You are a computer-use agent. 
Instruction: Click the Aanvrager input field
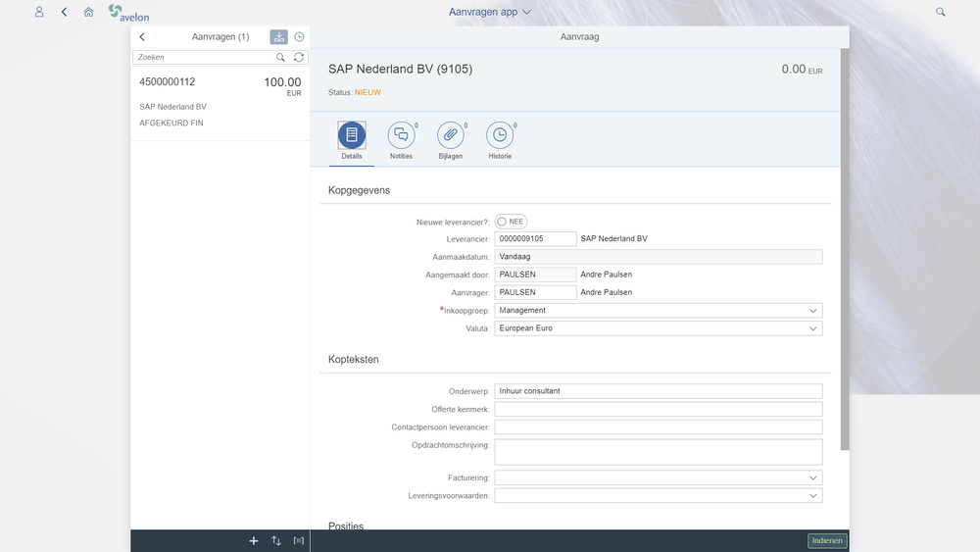click(535, 292)
